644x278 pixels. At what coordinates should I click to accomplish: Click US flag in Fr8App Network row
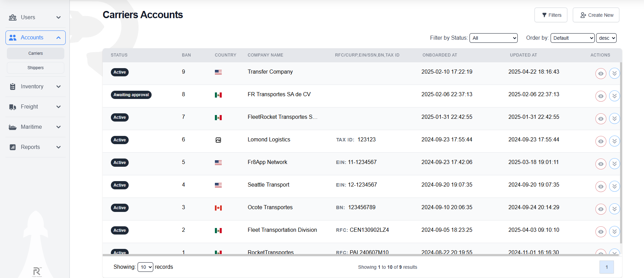[218, 163]
